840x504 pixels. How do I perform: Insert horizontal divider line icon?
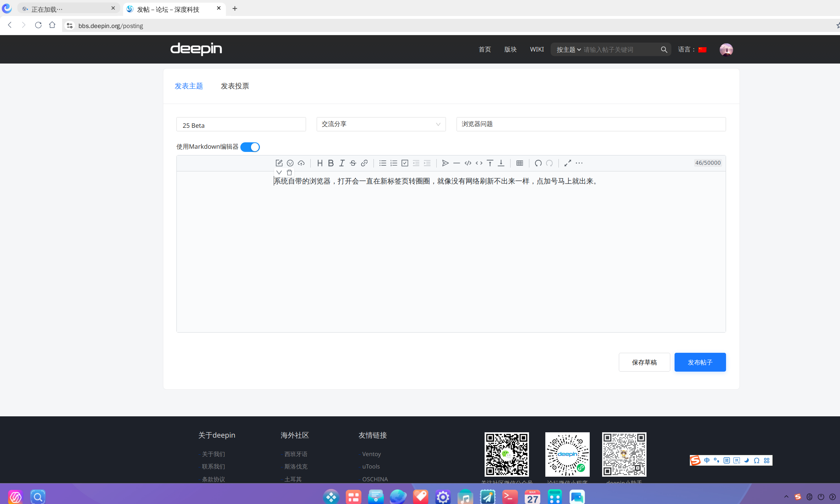point(457,163)
